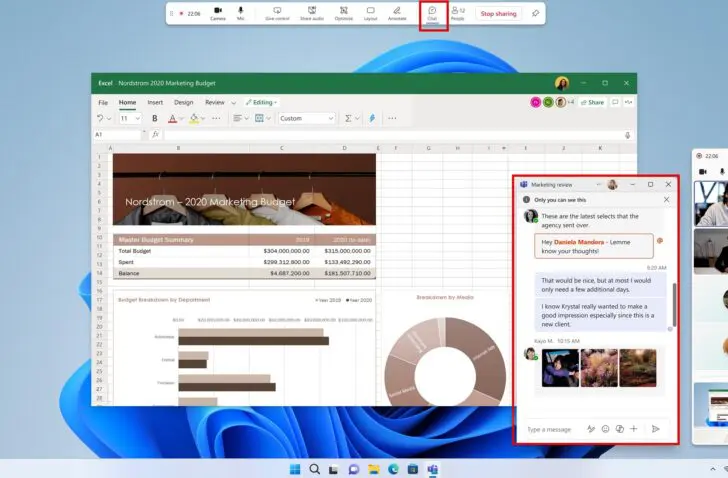728x478 pixels.
Task: Open Chat from the sharing toolbar
Action: click(x=432, y=13)
